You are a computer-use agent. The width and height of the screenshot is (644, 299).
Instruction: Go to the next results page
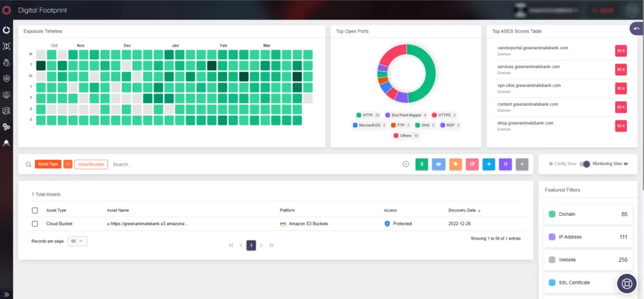pyautogui.click(x=261, y=245)
